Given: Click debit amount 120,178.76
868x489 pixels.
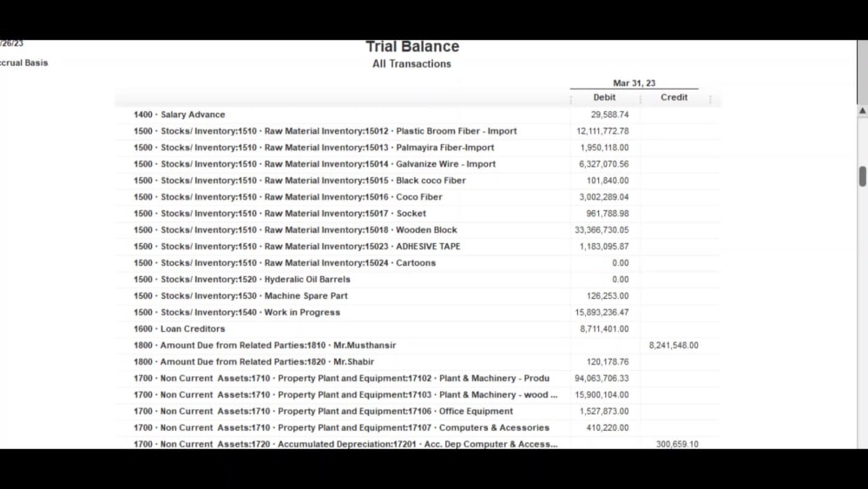Looking at the screenshot, I should (x=608, y=361).
